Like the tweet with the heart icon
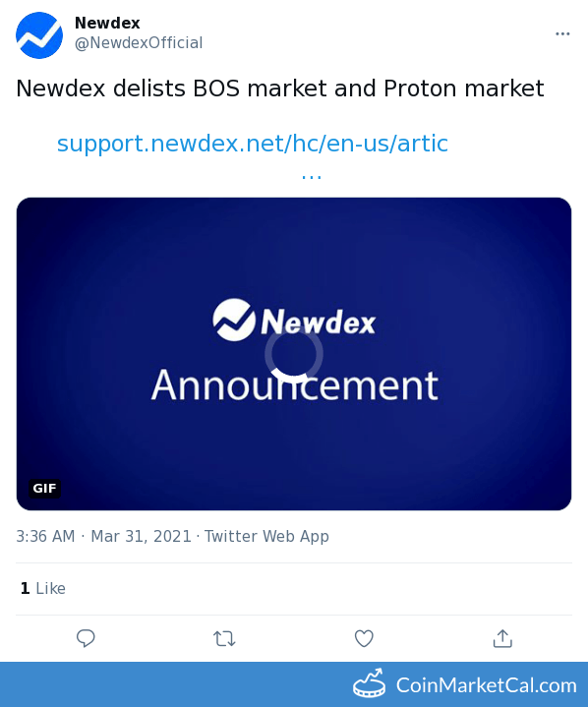 point(364,638)
